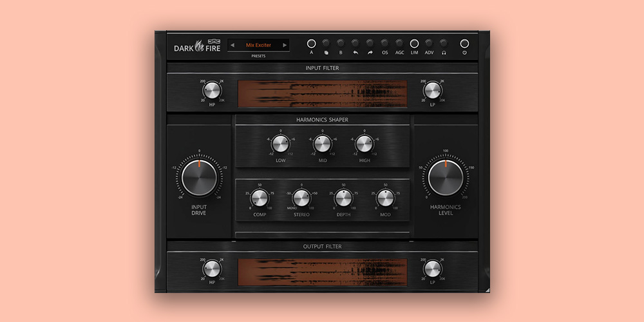Click the Input Filter HP knob
This screenshot has width=644, height=322.
212,90
